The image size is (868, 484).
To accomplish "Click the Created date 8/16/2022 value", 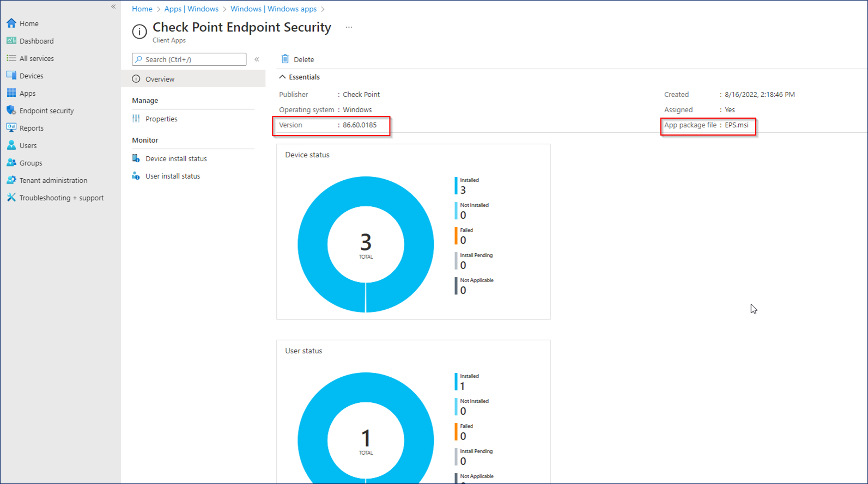I will (x=760, y=94).
